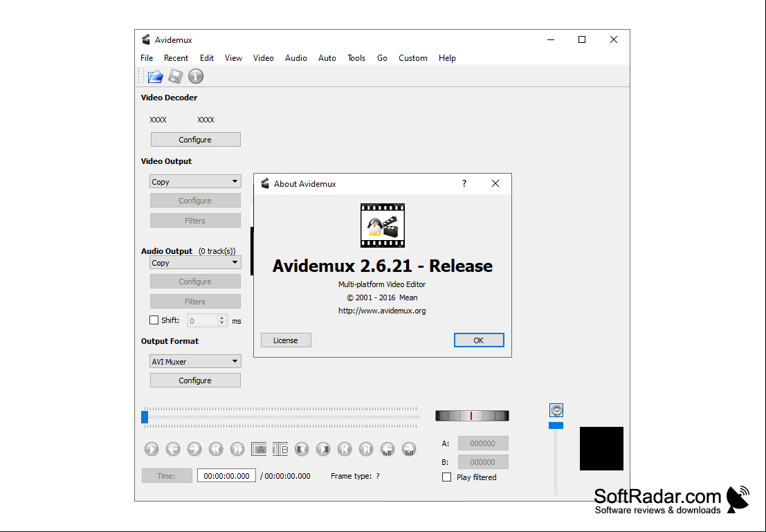766x532 pixels.
Task: Go to the first frame
Action: [345, 449]
